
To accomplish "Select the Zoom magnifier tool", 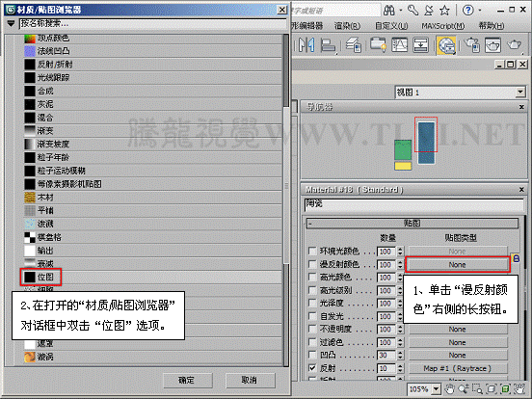I will [464, 388].
